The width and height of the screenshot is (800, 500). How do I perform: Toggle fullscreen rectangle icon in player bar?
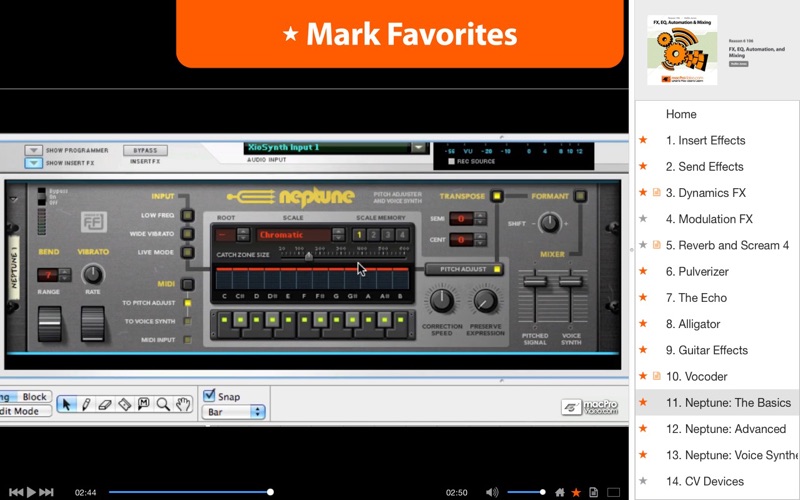pos(614,492)
